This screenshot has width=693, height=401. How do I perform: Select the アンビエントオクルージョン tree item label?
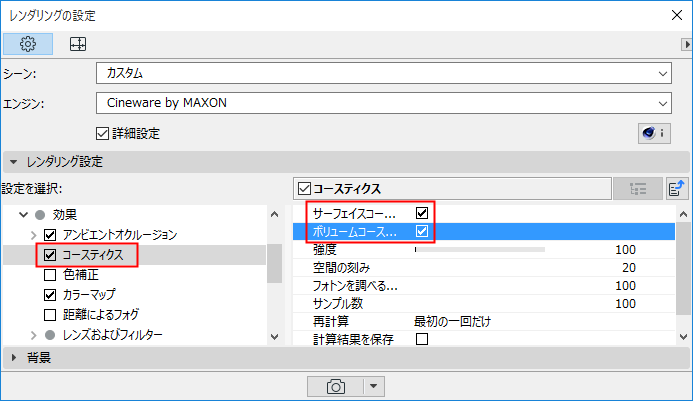pos(120,235)
